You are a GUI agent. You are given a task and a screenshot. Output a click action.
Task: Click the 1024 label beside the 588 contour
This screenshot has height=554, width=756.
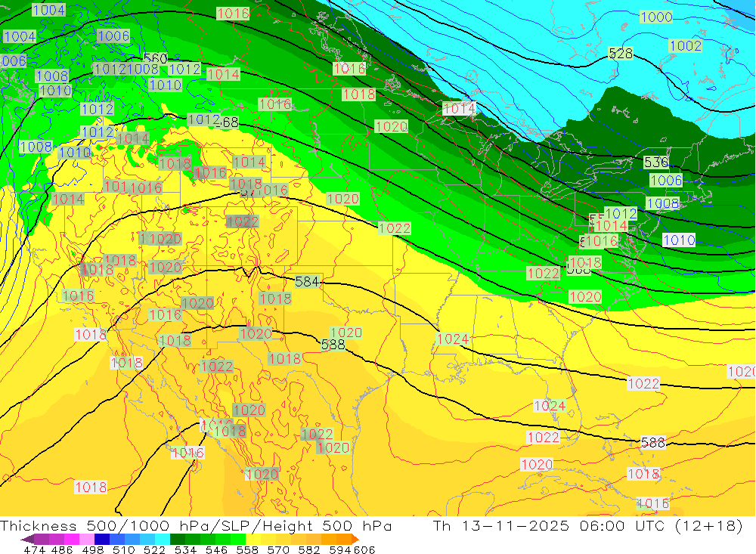(452, 339)
